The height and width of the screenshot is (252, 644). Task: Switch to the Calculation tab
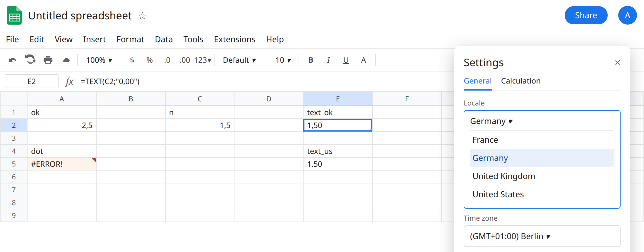521,81
